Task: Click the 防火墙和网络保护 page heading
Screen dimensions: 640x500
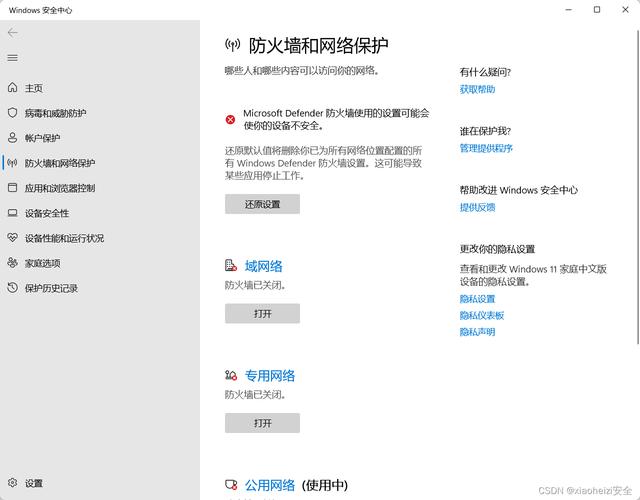Action: (x=318, y=45)
